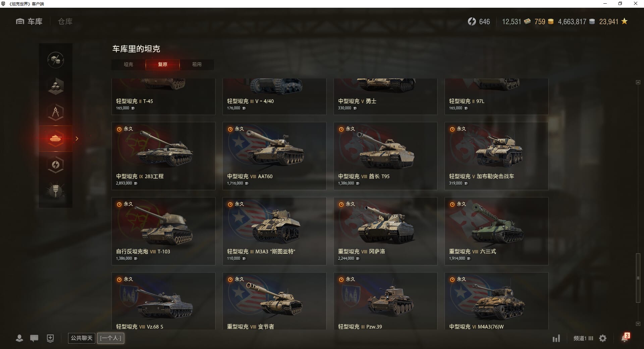Open the paint brush customization icon
Image resolution: width=644 pixels, height=349 pixels.
(56, 191)
